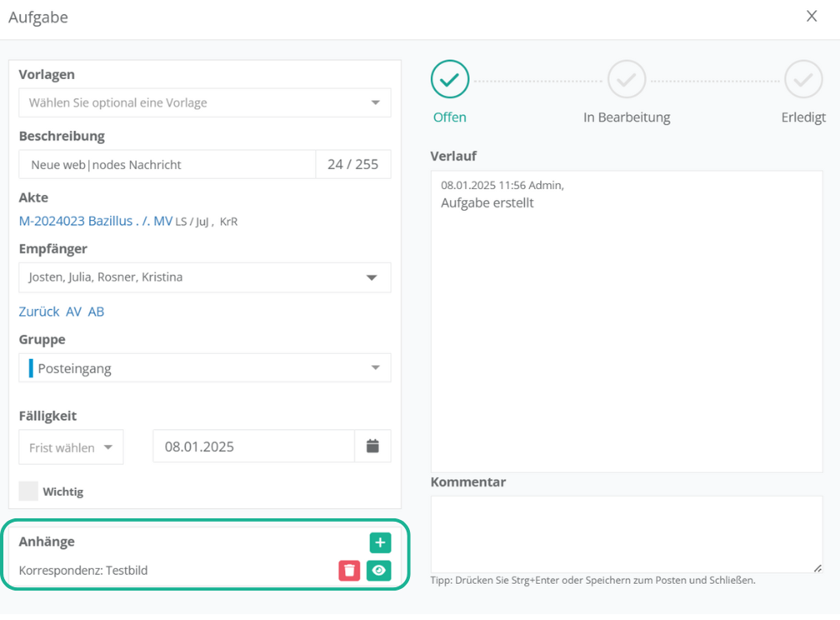Viewport: 840px width, 620px height.
Task: Click the Zurück link
Action: click(x=39, y=312)
